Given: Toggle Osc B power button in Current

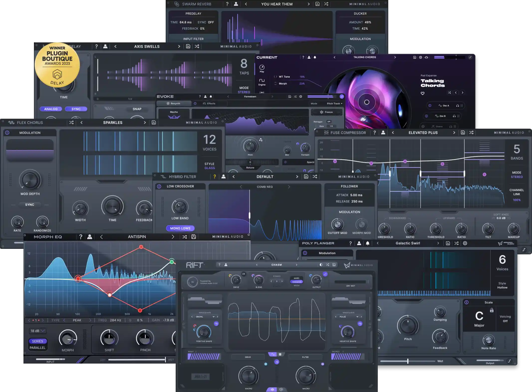Looking at the screenshot, I should [x=426, y=116].
